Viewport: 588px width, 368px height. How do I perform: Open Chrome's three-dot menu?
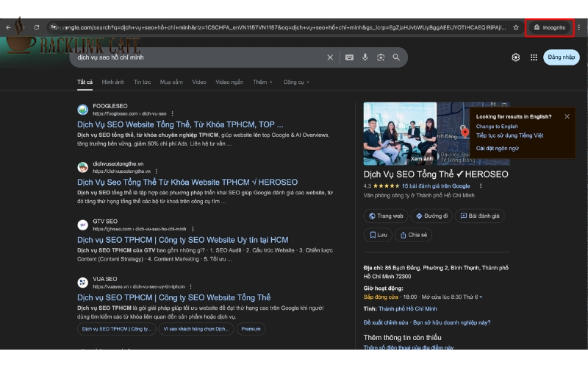(x=579, y=27)
